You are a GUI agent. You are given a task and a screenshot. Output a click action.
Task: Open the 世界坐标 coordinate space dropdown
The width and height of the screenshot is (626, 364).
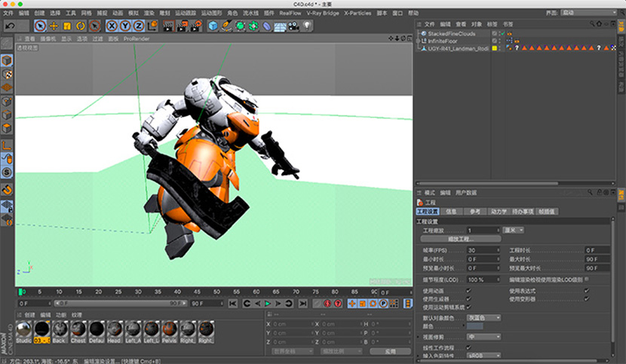293,351
